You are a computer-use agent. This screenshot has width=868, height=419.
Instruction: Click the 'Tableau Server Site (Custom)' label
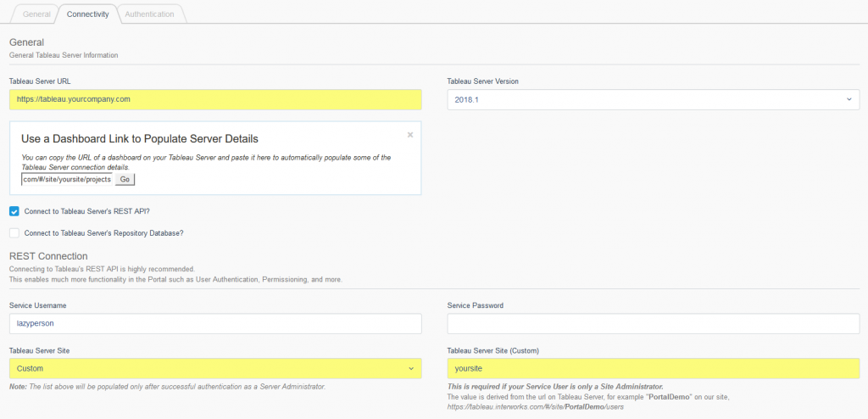[493, 350]
